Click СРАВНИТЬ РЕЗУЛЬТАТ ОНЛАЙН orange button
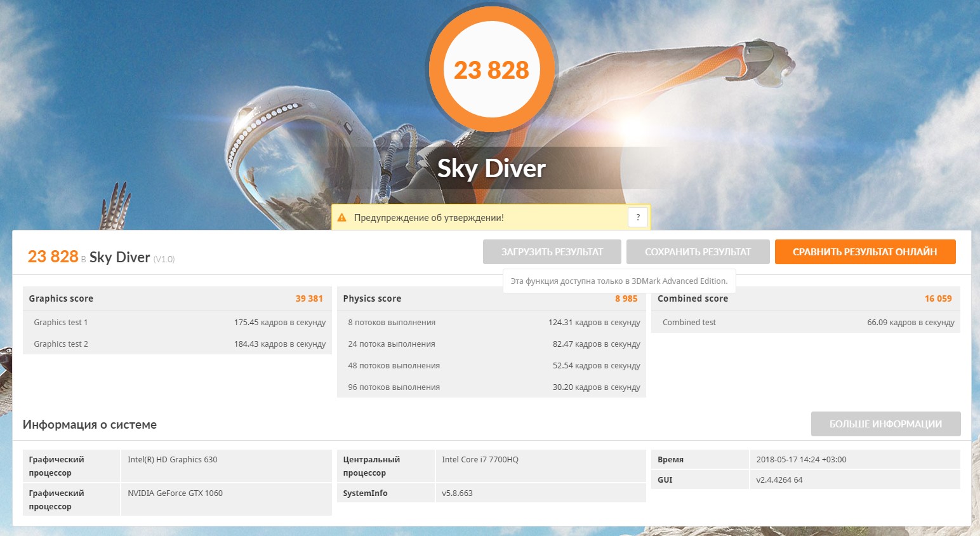This screenshot has height=536, width=980. coord(865,251)
